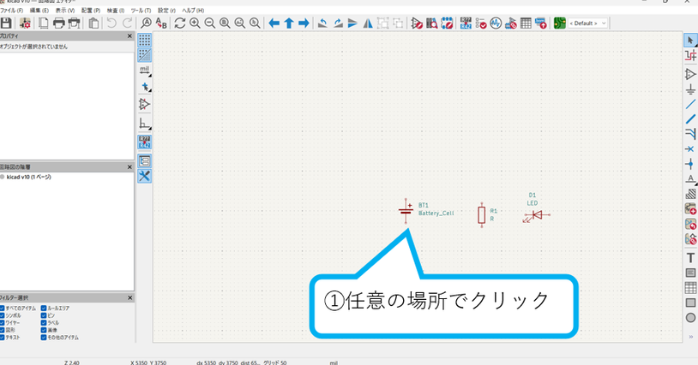
Task: Print the schematic
Action: 58,23
